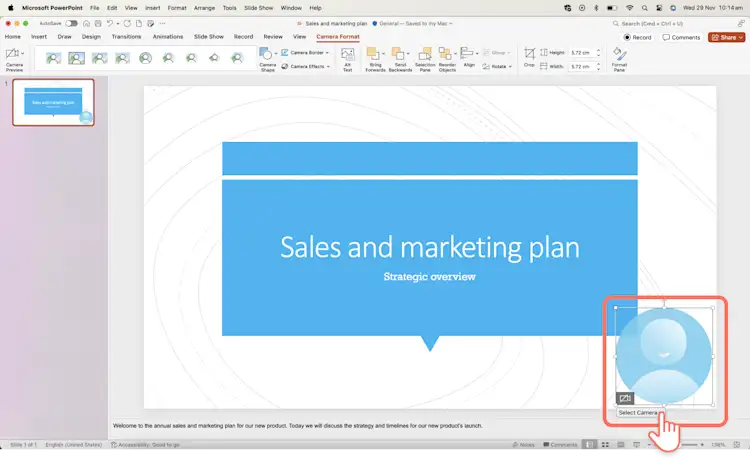Click English (United States) language status
The height and width of the screenshot is (460, 750).
click(74, 445)
